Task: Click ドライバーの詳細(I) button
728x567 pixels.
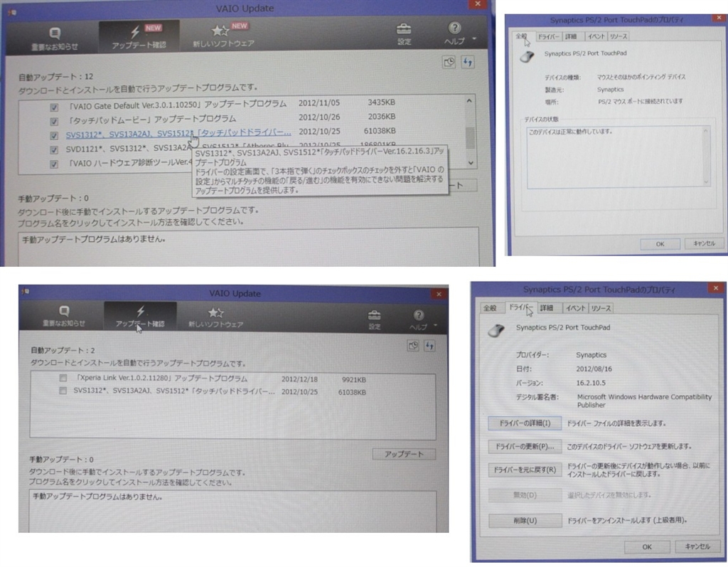Action: [525, 423]
